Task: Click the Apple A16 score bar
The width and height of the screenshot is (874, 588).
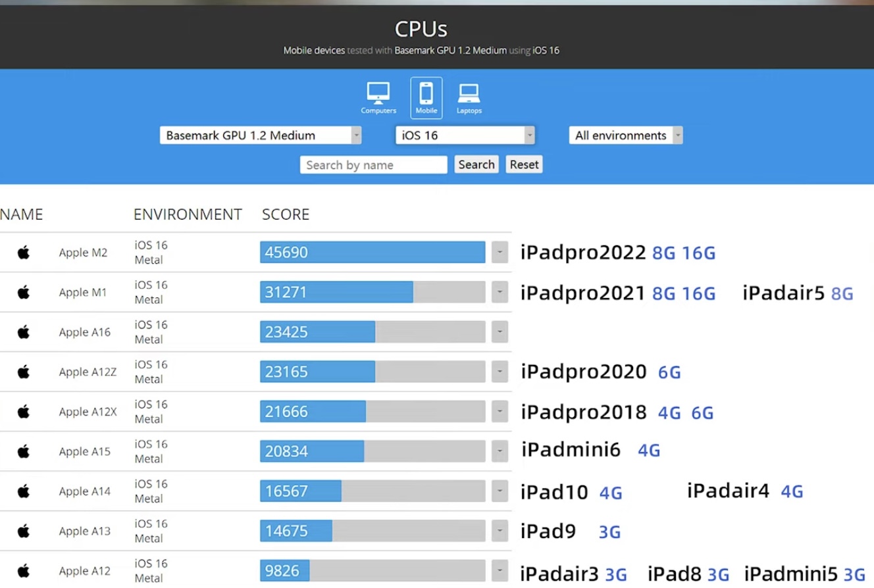Action: tap(373, 332)
